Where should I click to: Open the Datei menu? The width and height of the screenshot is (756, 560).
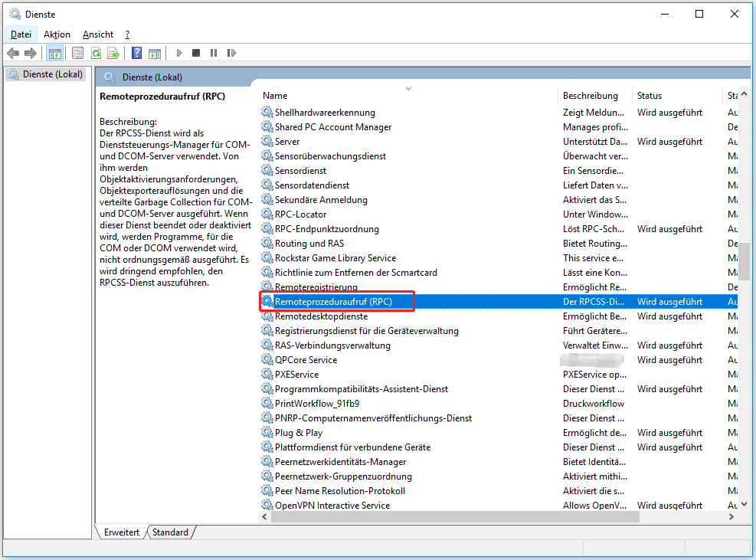21,34
